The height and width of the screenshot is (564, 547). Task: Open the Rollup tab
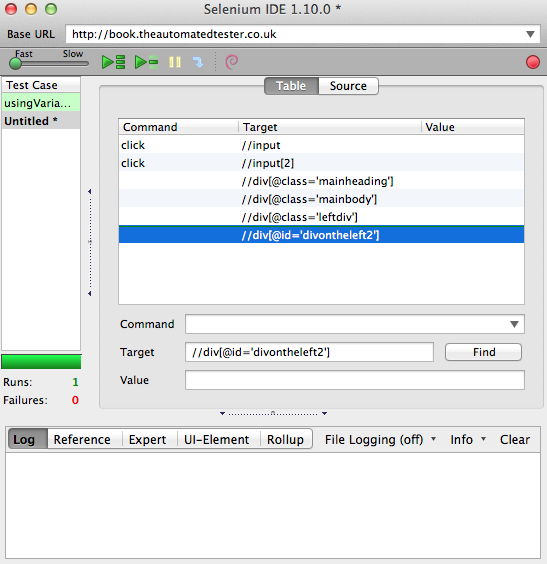285,439
